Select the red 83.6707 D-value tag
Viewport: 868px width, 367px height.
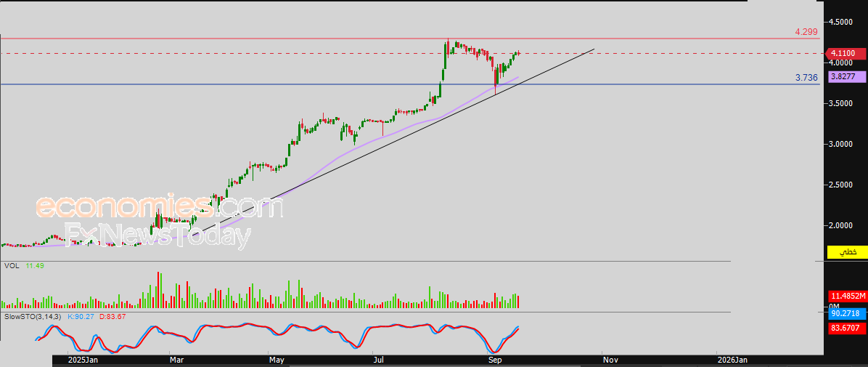click(x=846, y=328)
